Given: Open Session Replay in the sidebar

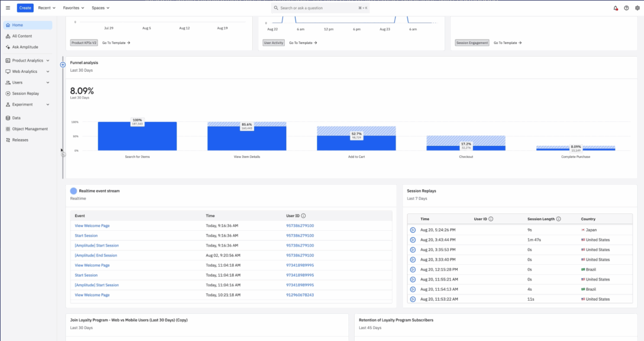Looking at the screenshot, I should (x=25, y=93).
